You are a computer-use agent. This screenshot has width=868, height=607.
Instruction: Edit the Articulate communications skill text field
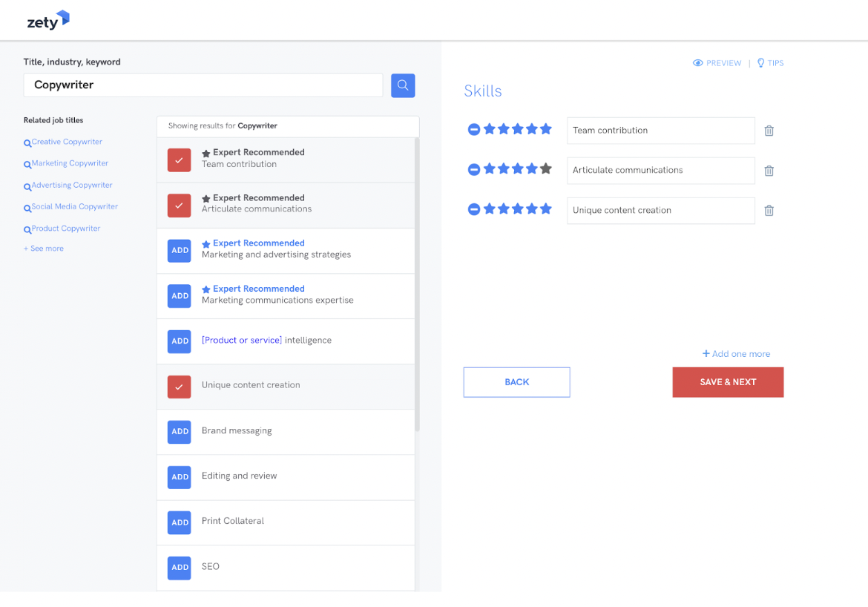[x=661, y=171]
